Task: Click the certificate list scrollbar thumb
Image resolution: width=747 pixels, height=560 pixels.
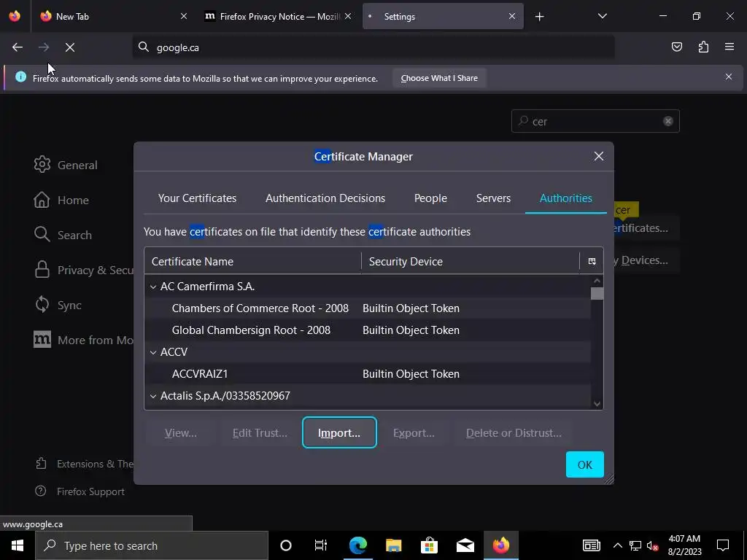Action: click(597, 293)
